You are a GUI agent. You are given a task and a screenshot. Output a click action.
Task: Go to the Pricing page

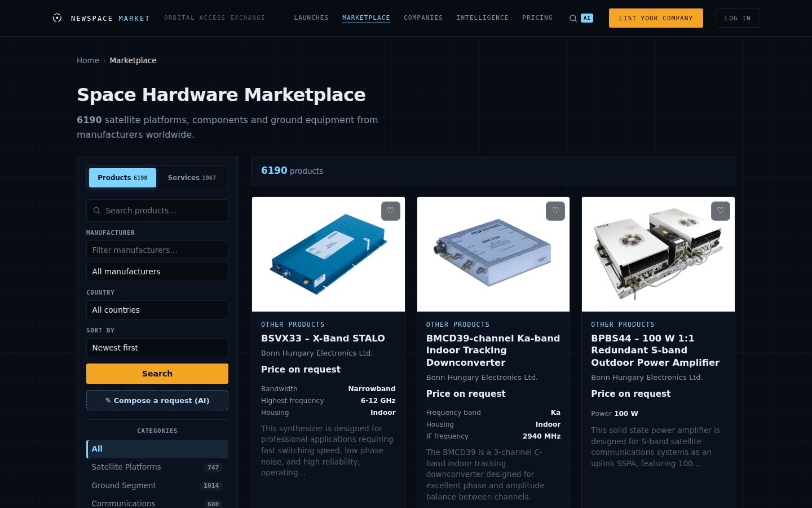point(537,18)
